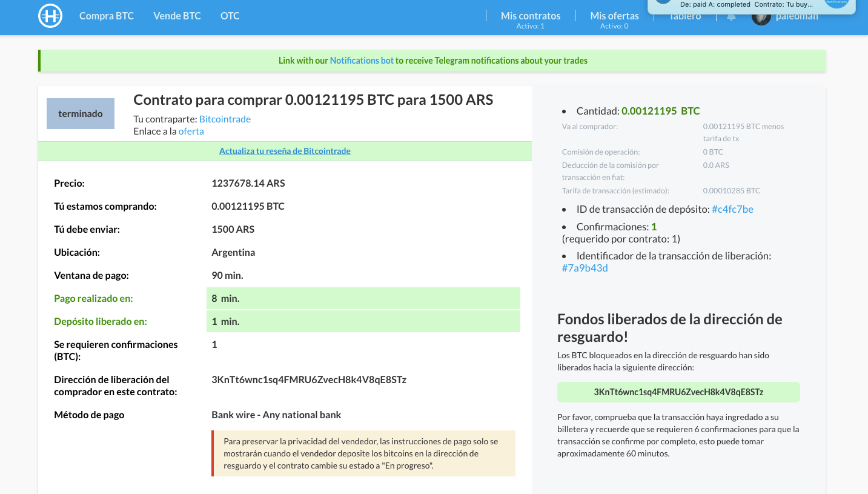Screen dimensions: 868x494
Task: Open deposit transaction #c4fc7be
Action: [x=732, y=209]
